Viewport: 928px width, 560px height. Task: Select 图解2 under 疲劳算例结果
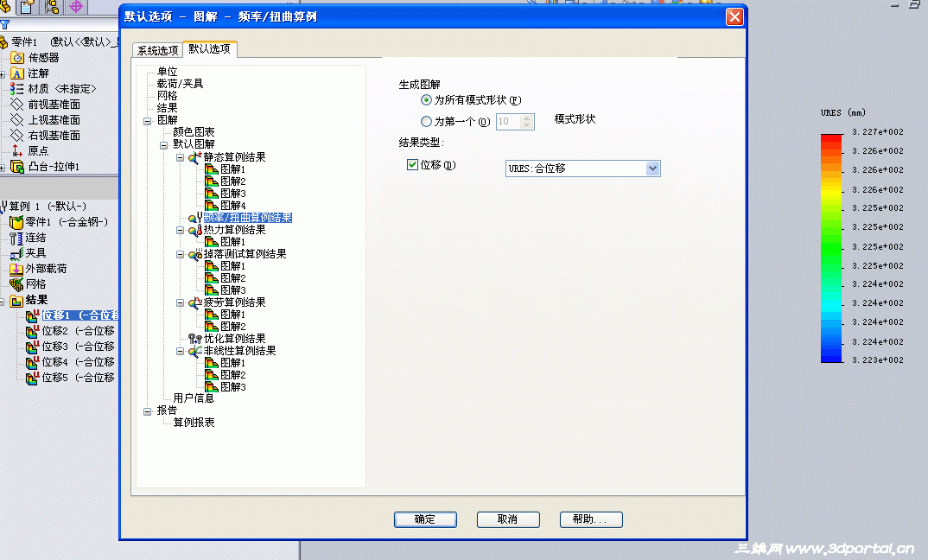(x=233, y=327)
